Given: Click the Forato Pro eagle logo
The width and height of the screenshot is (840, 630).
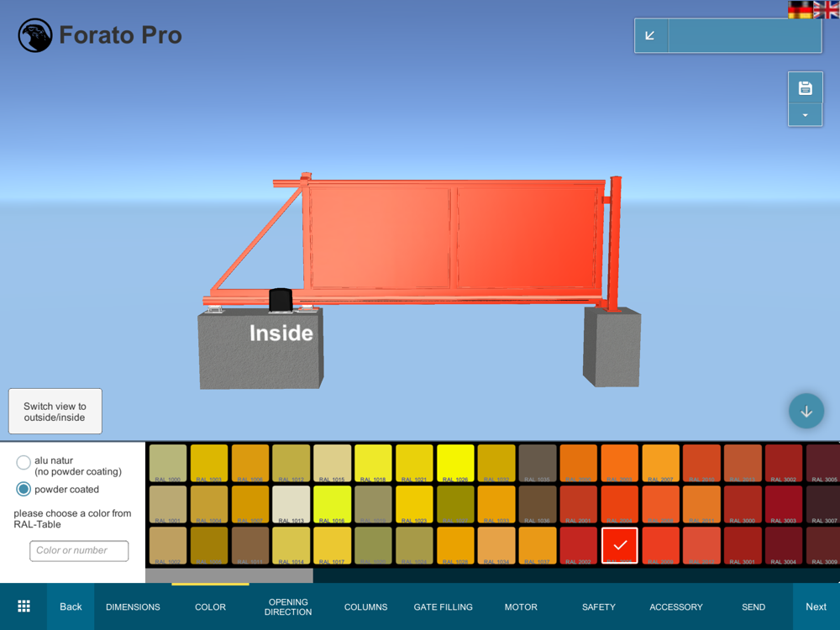Looking at the screenshot, I should [35, 35].
